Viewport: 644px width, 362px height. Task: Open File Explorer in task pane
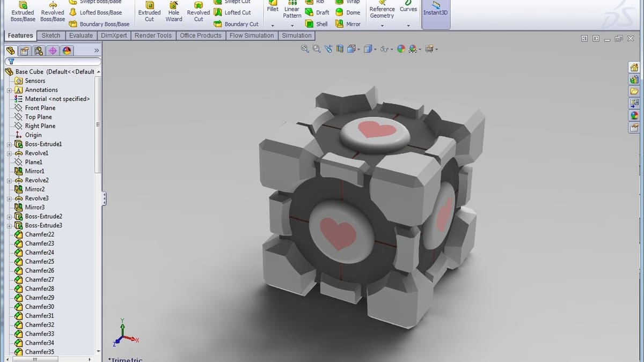coord(634,91)
